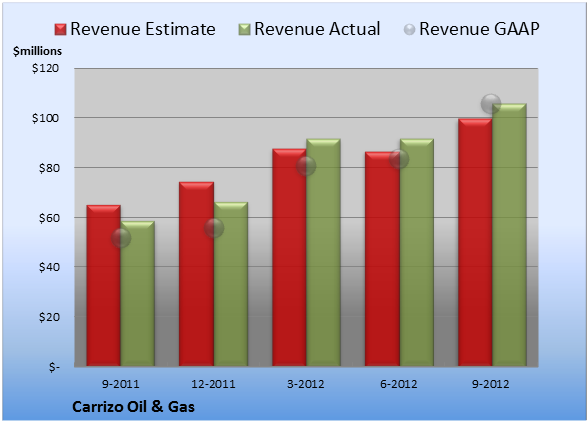Select the green actual bar for 12-2011
This screenshot has height=422, width=588.
231,284
